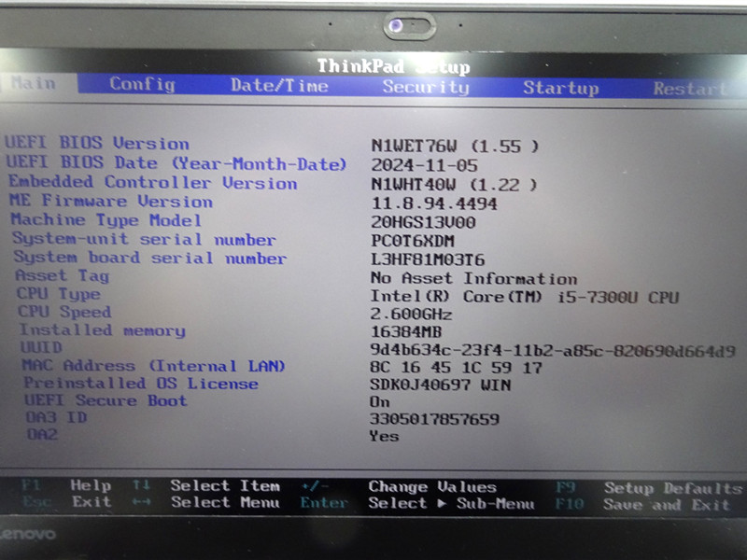747x560 pixels.
Task: Click the Installed memory label
Action: (x=102, y=330)
